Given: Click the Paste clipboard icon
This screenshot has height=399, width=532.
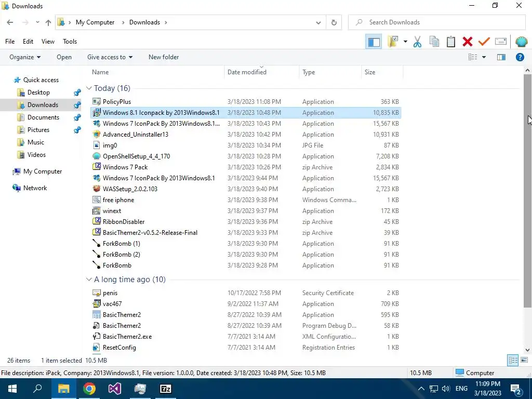Looking at the screenshot, I should 450,42.
